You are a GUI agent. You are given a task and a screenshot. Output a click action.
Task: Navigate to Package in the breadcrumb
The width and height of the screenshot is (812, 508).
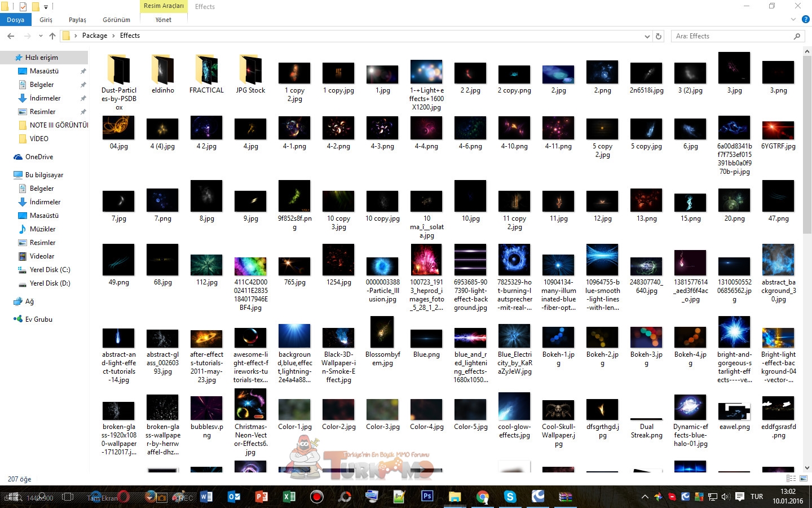click(94, 36)
